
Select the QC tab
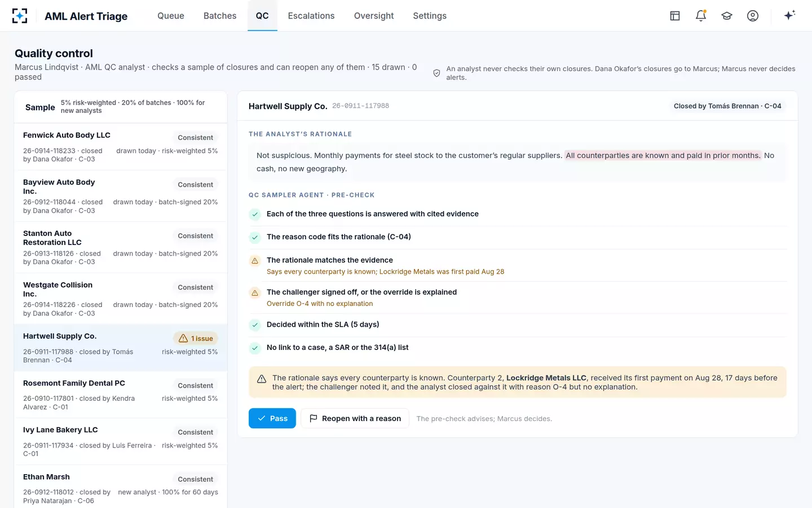pos(262,16)
